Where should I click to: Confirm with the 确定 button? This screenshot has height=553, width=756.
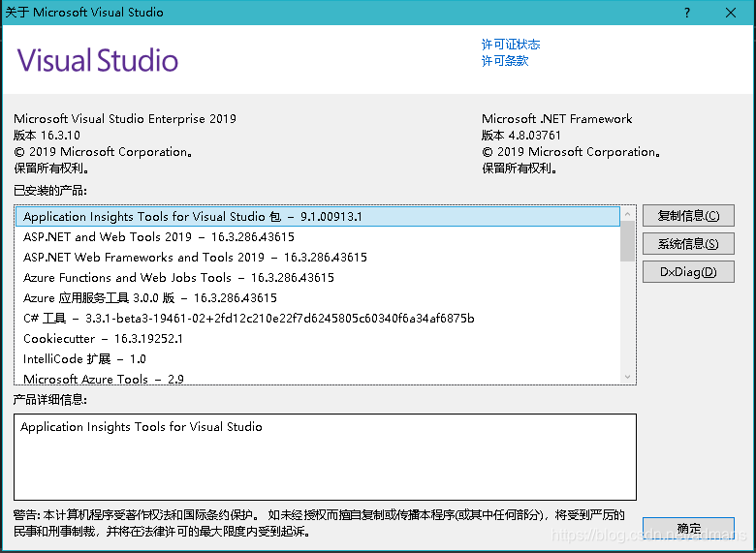click(x=688, y=529)
